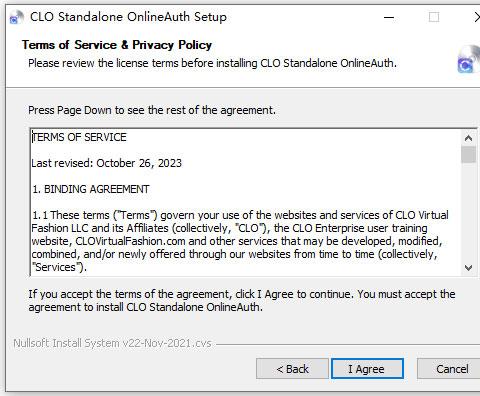Click the scrollbar down arrow in license box
The width and height of the screenshot is (480, 396).
468,268
